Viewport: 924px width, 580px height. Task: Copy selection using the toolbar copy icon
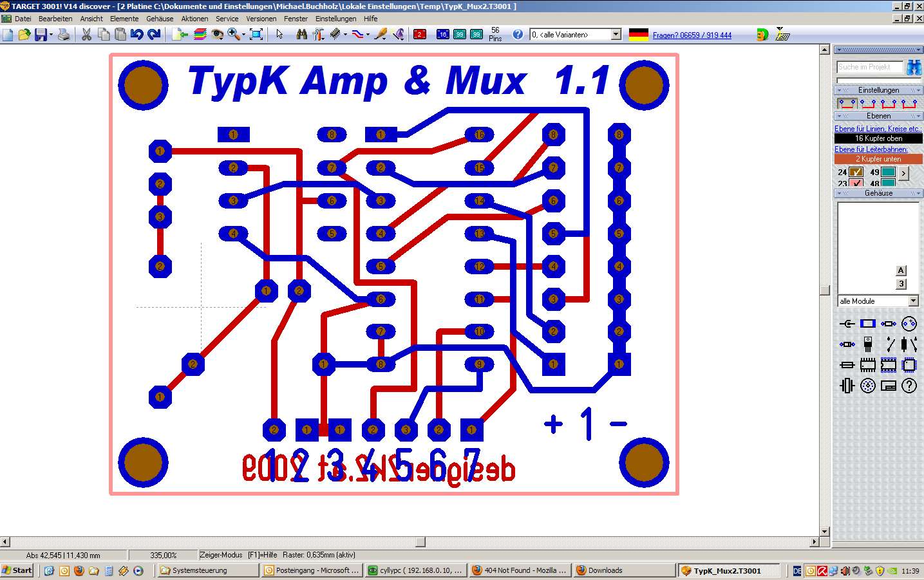[104, 35]
